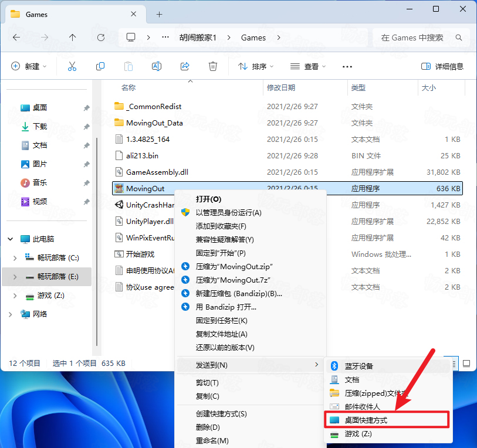This screenshot has width=477, height=448.
Task: Sort by the 名称 column header
Action: pos(128,87)
